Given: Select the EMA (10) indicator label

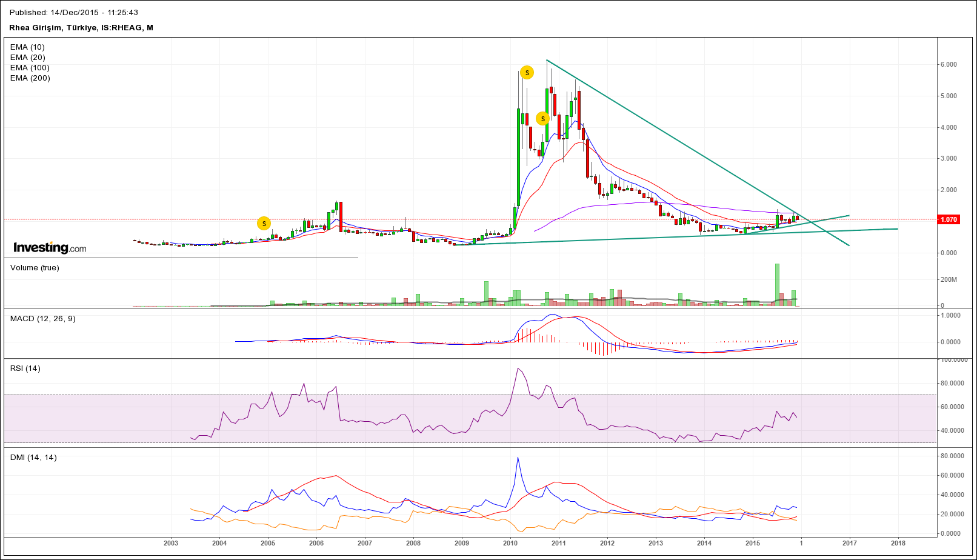Looking at the screenshot, I should click(x=27, y=47).
